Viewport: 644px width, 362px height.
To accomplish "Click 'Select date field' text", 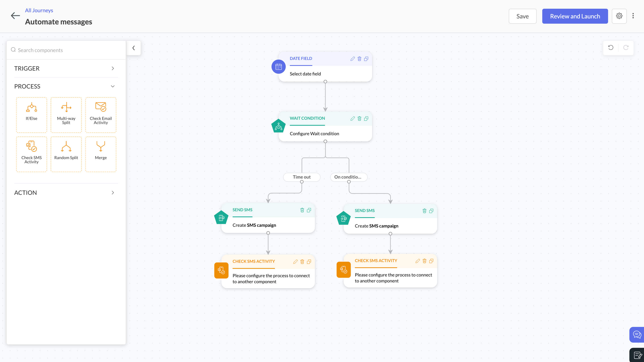I will [x=305, y=74].
